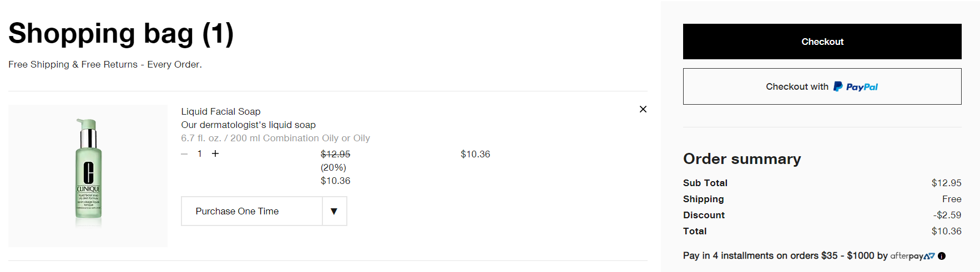Screen dimensions: 980x272
Task: Click the PayPal logo in checkout button
Action: click(856, 86)
